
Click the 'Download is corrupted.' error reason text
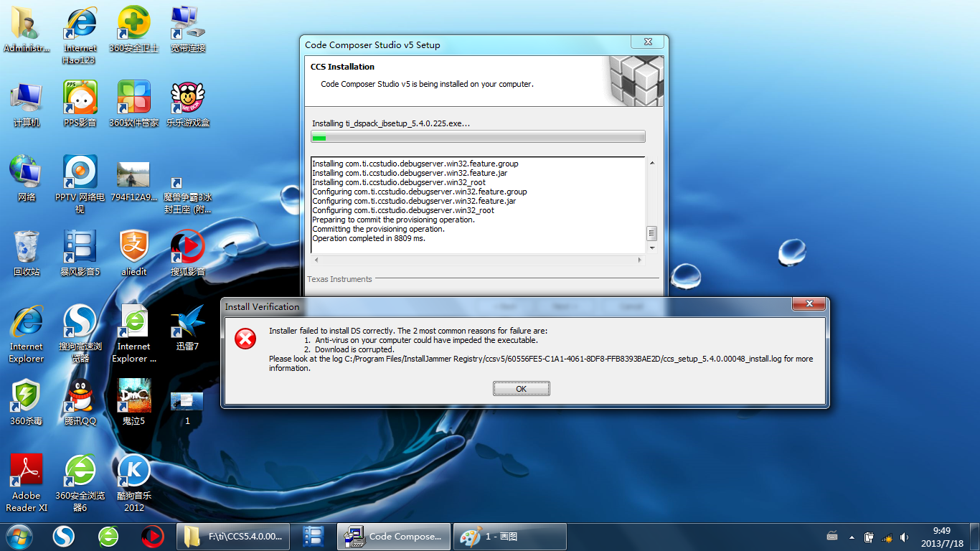[354, 349]
